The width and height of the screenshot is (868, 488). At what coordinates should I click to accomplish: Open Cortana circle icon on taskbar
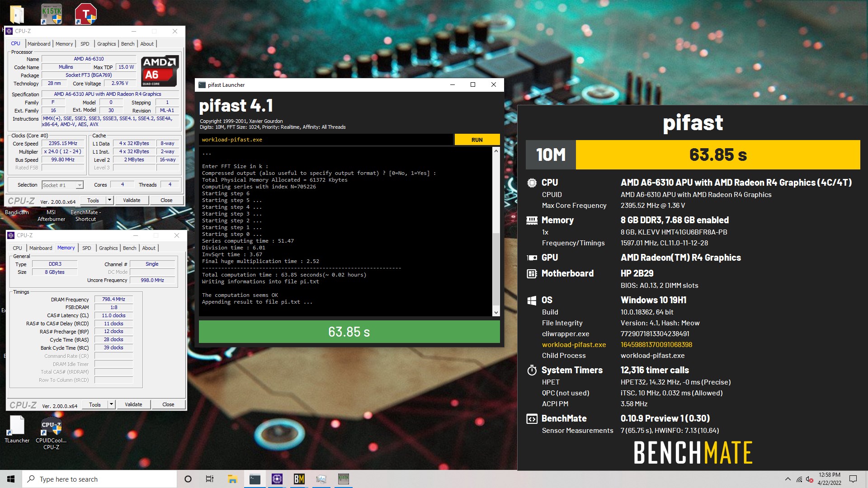pos(188,479)
